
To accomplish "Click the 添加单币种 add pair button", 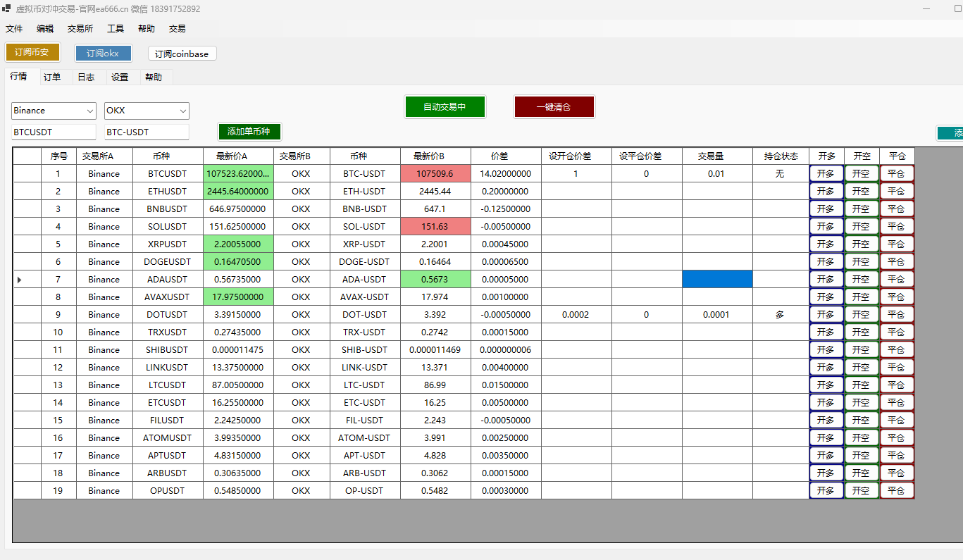I will coord(249,132).
